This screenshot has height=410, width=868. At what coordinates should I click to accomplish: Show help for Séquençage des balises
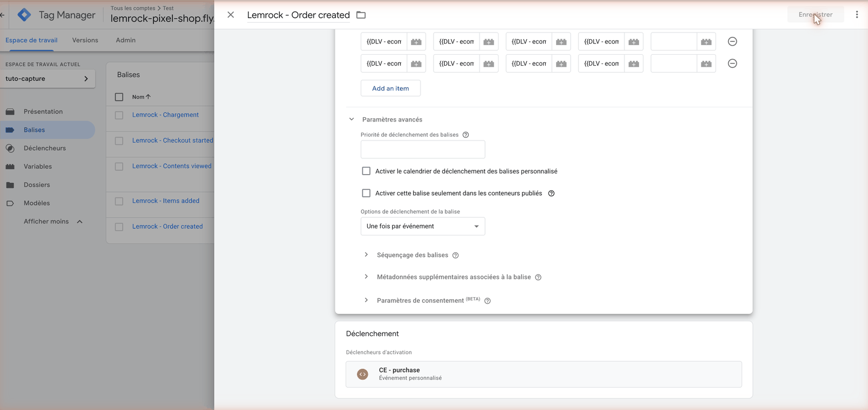click(x=456, y=255)
